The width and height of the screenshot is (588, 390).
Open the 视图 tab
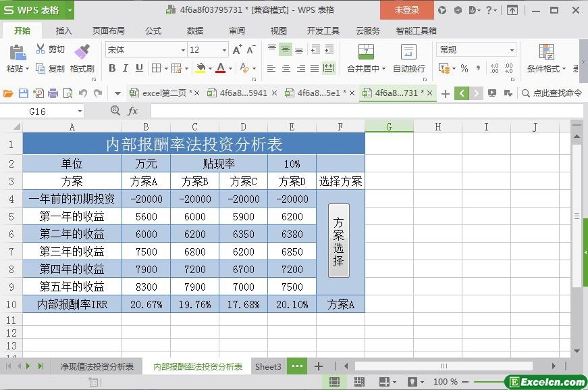(279, 31)
